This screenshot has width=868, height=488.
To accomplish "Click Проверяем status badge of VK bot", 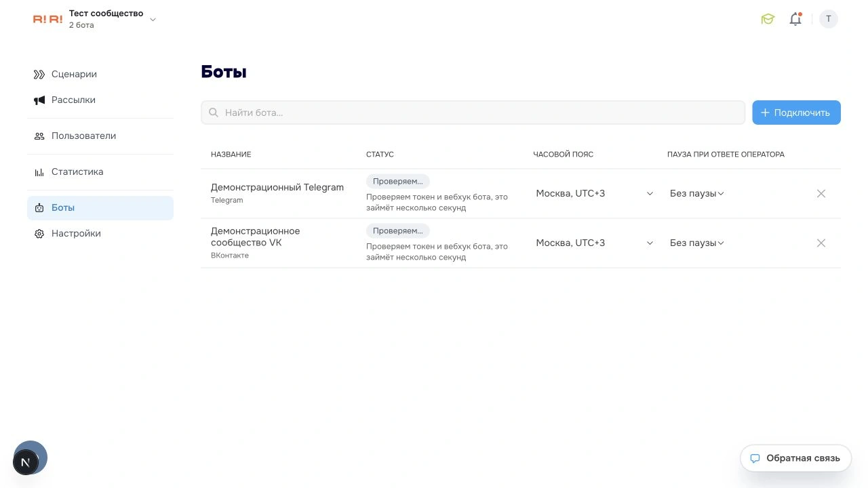I will [x=398, y=231].
